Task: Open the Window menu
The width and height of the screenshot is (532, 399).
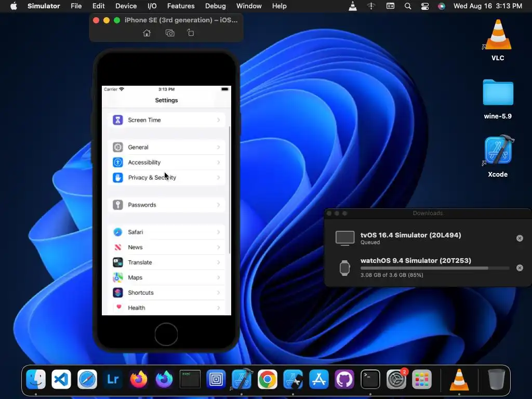Action: point(249,6)
